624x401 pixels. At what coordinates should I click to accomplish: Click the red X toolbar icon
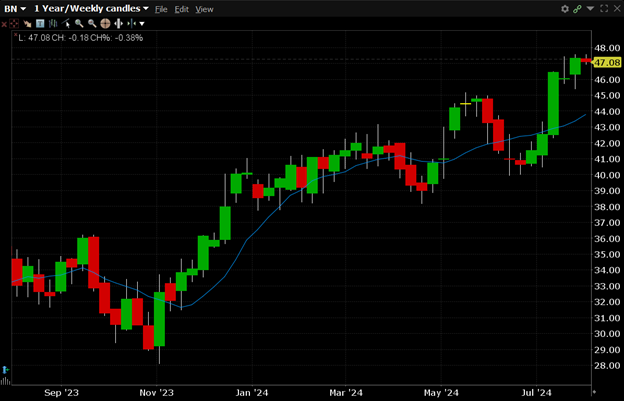click(4, 24)
